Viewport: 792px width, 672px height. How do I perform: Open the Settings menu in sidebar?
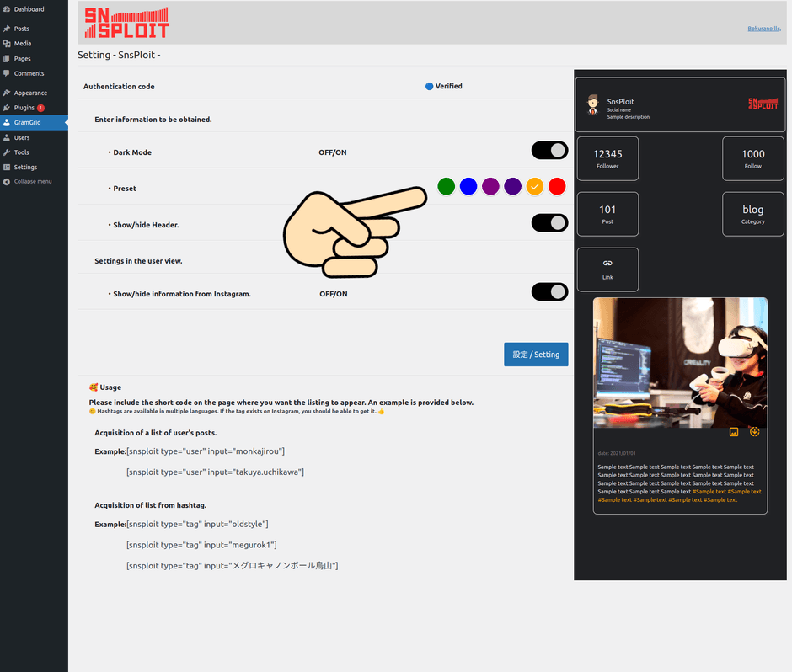[x=25, y=168]
